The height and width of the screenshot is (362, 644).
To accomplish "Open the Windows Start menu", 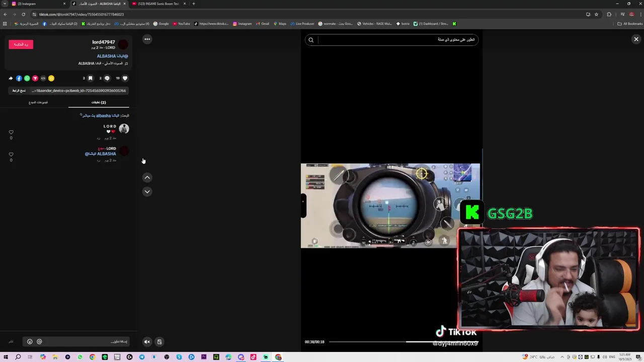I will click(x=6, y=357).
